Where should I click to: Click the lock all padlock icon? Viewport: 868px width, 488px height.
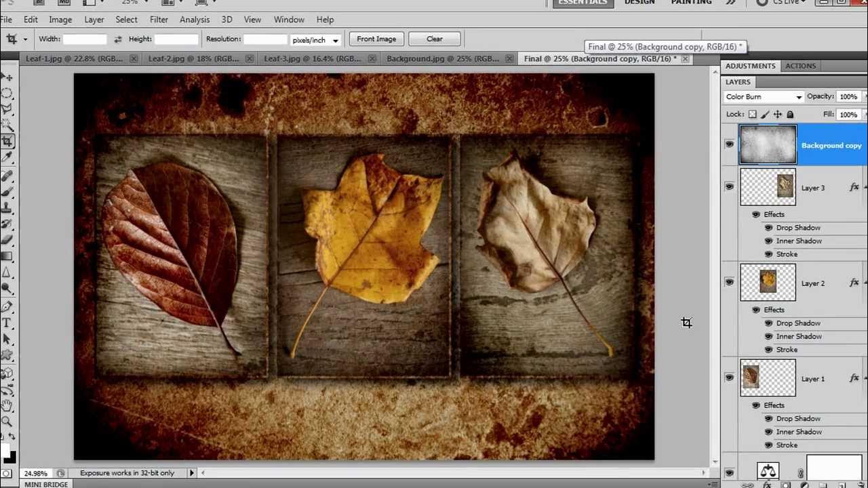click(790, 115)
